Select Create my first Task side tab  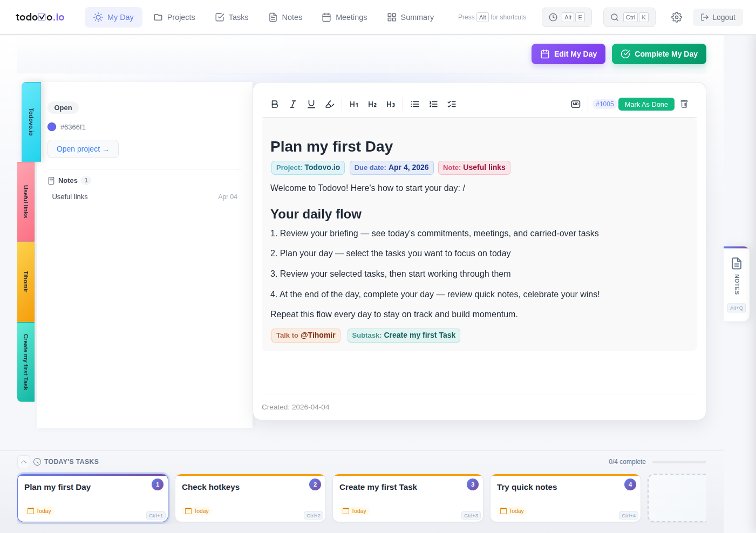(x=26, y=362)
